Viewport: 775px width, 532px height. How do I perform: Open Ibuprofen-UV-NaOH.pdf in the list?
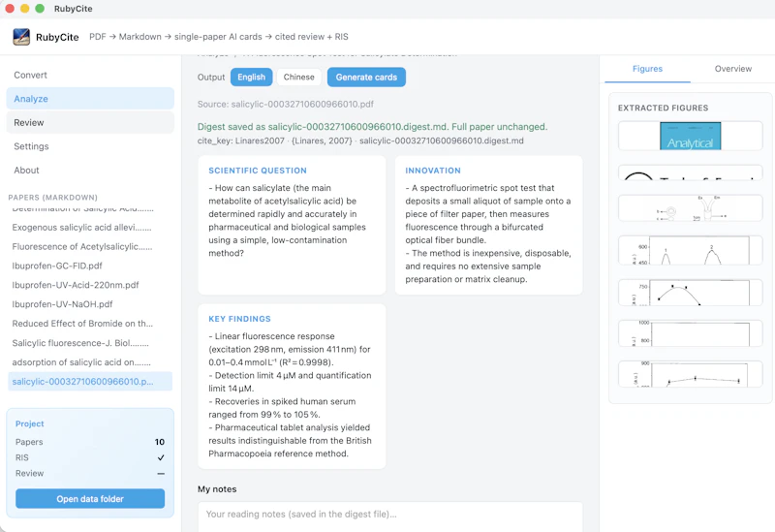(90, 304)
